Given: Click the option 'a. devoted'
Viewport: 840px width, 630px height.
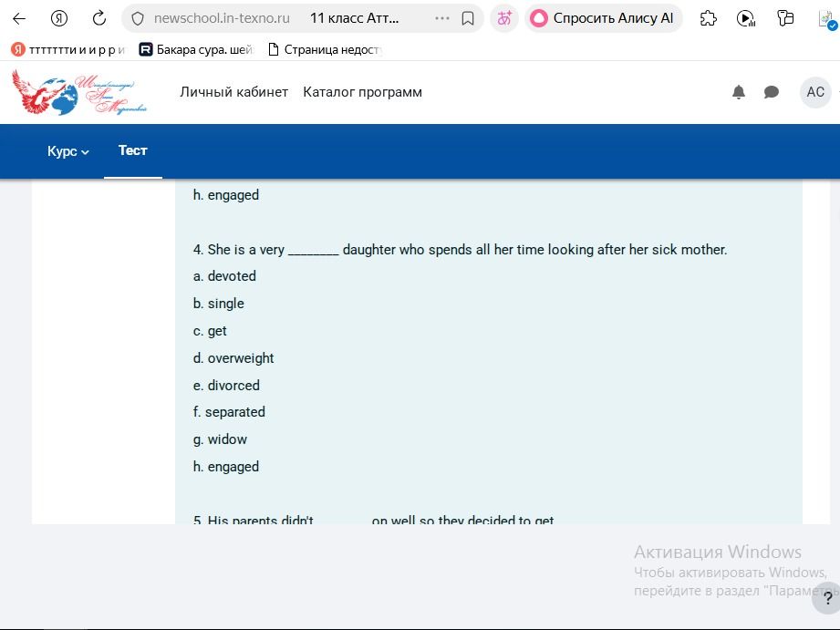Looking at the screenshot, I should click(x=224, y=276).
